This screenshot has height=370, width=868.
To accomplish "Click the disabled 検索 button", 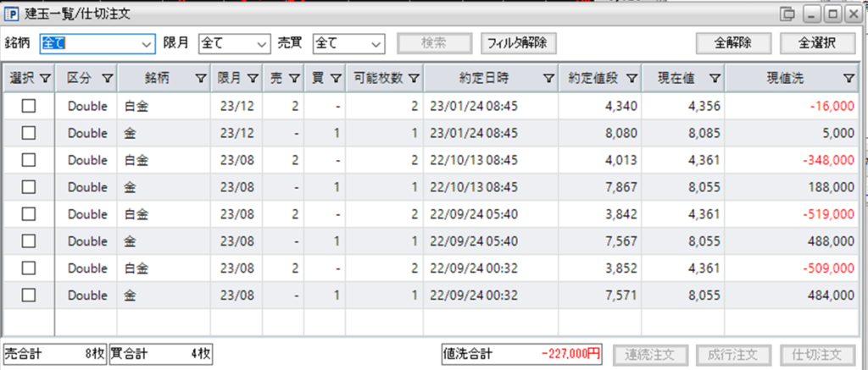I will point(434,43).
